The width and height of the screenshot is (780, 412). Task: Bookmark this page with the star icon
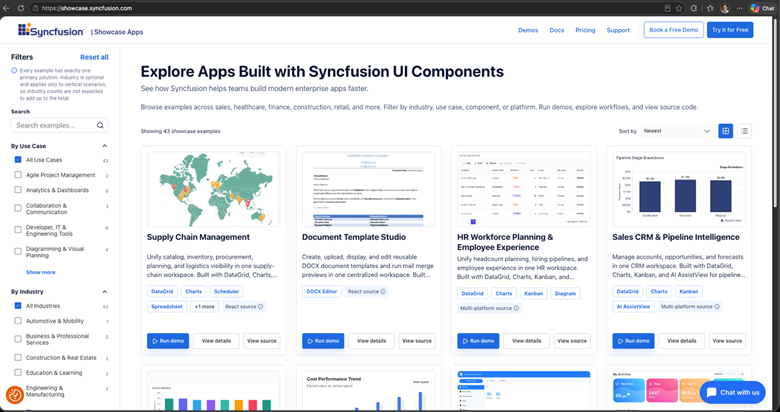click(x=679, y=8)
